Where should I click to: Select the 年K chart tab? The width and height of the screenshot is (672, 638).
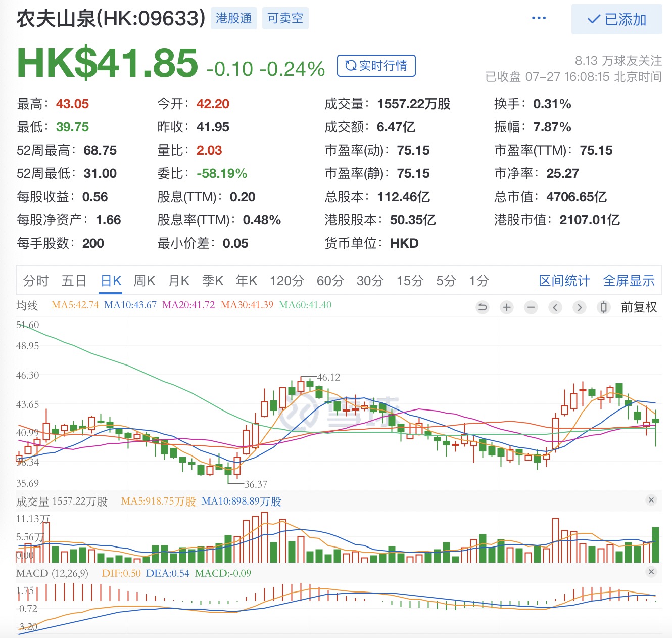point(247,281)
